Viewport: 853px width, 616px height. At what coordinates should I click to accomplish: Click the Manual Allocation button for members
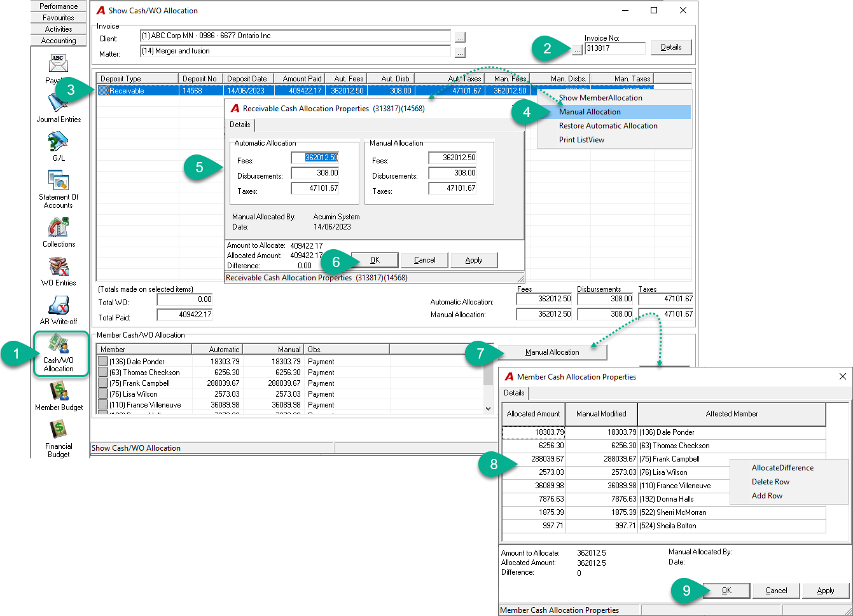552,352
